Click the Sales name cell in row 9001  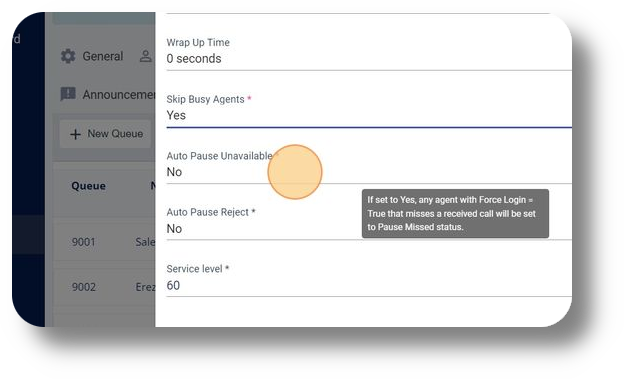145,242
